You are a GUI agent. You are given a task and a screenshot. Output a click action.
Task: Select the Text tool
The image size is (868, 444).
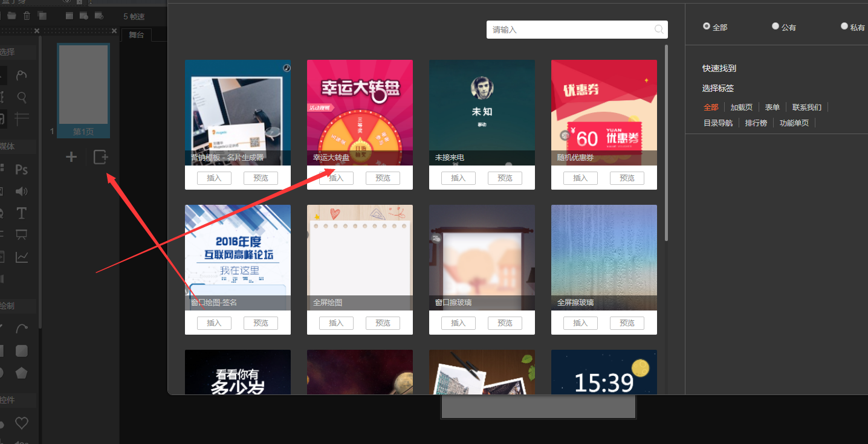[x=22, y=213]
